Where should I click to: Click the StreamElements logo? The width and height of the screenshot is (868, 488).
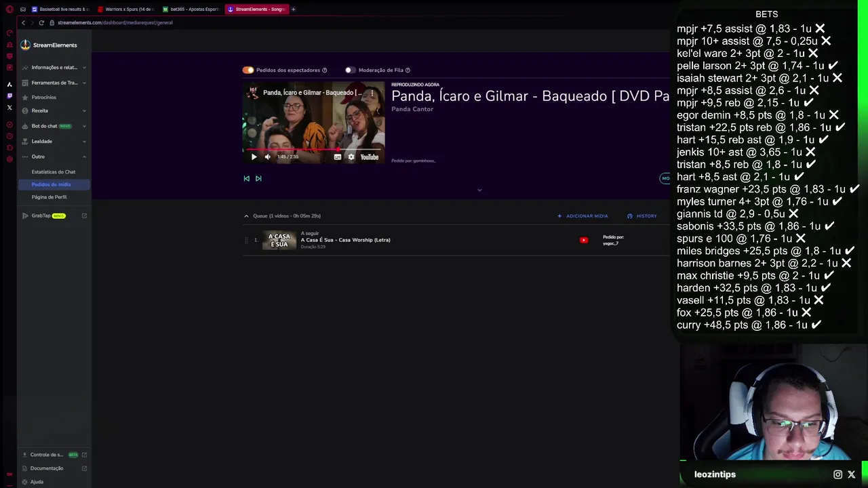pyautogui.click(x=49, y=45)
